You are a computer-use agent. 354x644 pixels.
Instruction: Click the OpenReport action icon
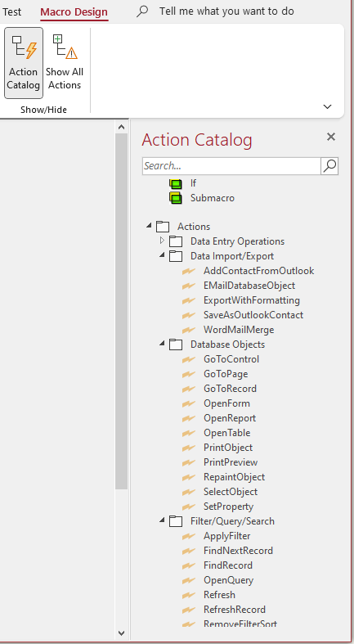coord(189,418)
